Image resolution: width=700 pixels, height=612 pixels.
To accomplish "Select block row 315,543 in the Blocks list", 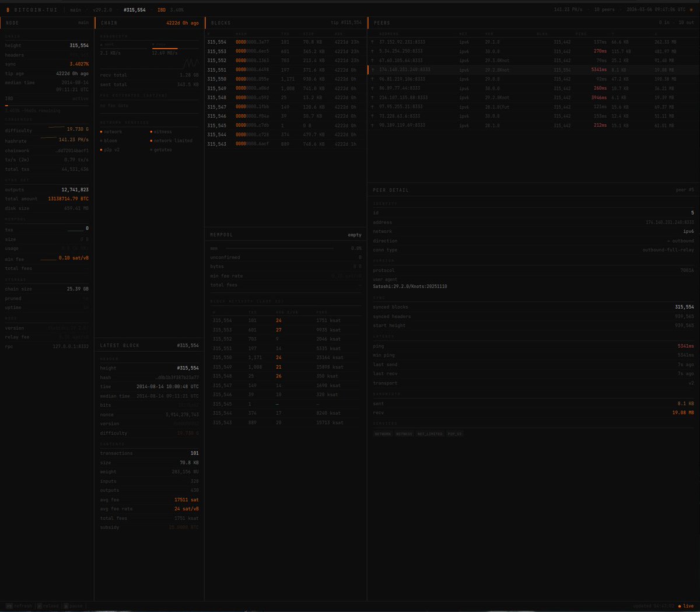I will tap(286, 144).
